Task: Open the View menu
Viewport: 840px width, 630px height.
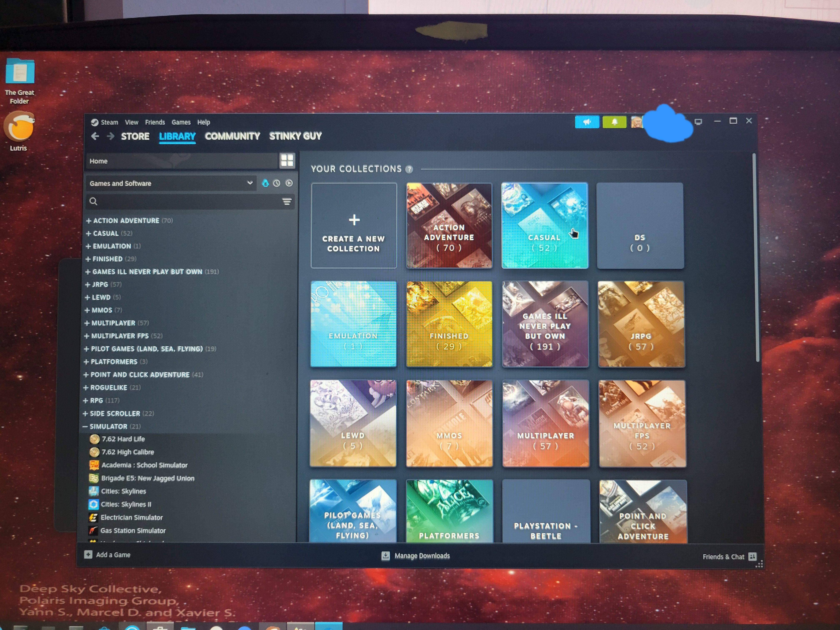Action: (131, 122)
